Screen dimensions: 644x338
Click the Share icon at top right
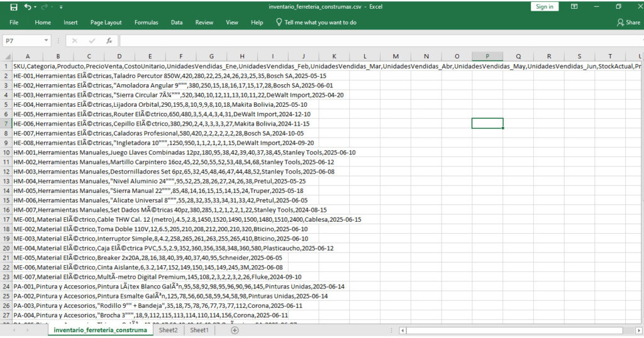628,23
